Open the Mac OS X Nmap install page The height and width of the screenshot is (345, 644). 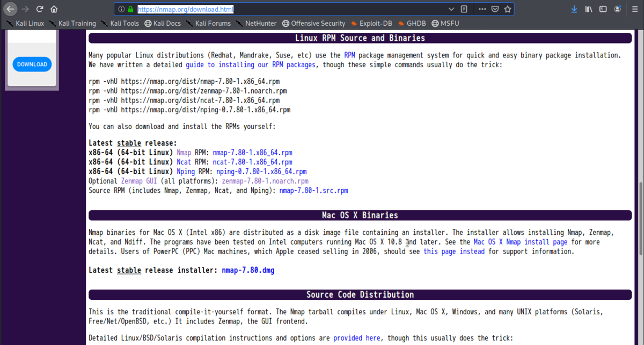[521, 242]
